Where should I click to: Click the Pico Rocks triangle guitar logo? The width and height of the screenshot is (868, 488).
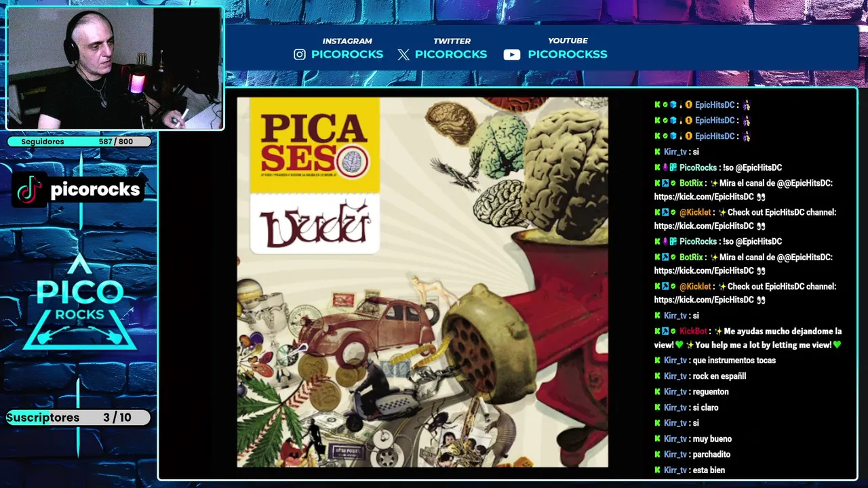click(80, 303)
